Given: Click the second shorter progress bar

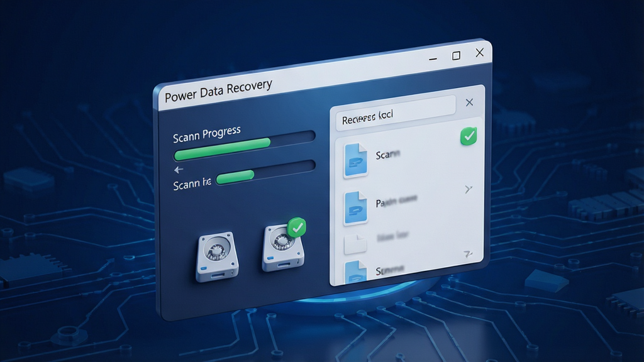Looking at the screenshot, I should pos(265,172).
